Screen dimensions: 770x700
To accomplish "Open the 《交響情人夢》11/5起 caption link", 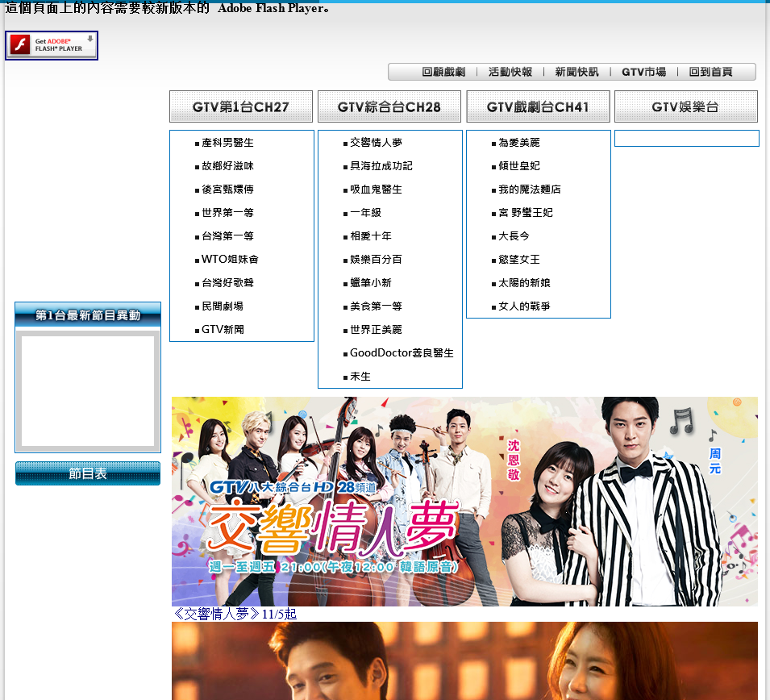I will 235,614.
